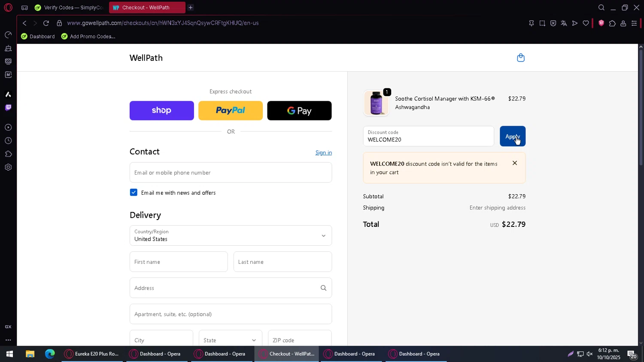Click the browser address bar URL

pos(163,23)
